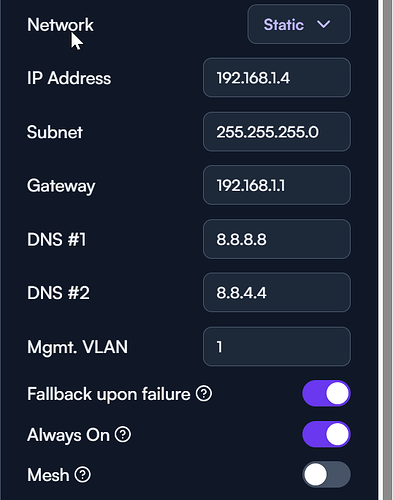Click the Network label
393x500 pixels.
pyautogui.click(x=60, y=25)
